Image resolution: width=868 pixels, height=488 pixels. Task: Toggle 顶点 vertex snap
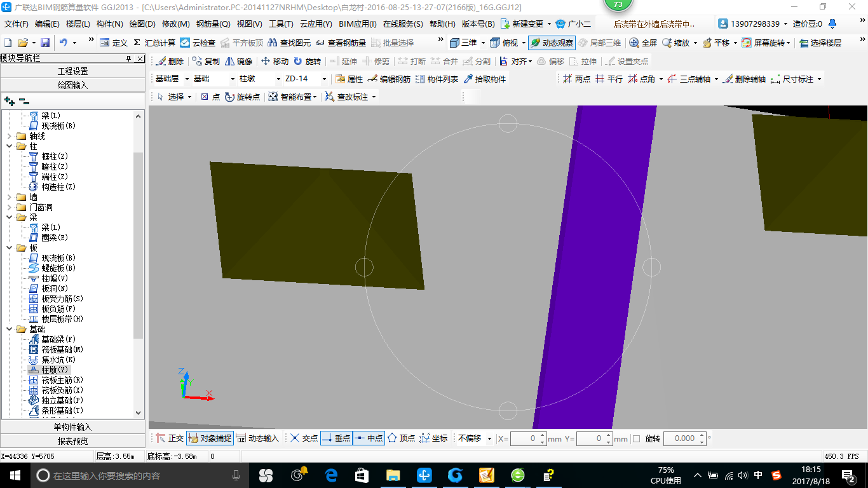click(401, 438)
